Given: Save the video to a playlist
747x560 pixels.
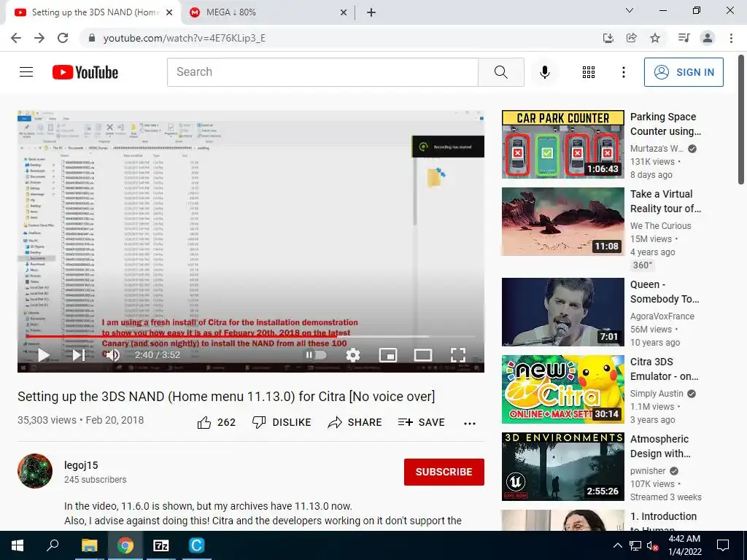Looking at the screenshot, I should coord(421,422).
